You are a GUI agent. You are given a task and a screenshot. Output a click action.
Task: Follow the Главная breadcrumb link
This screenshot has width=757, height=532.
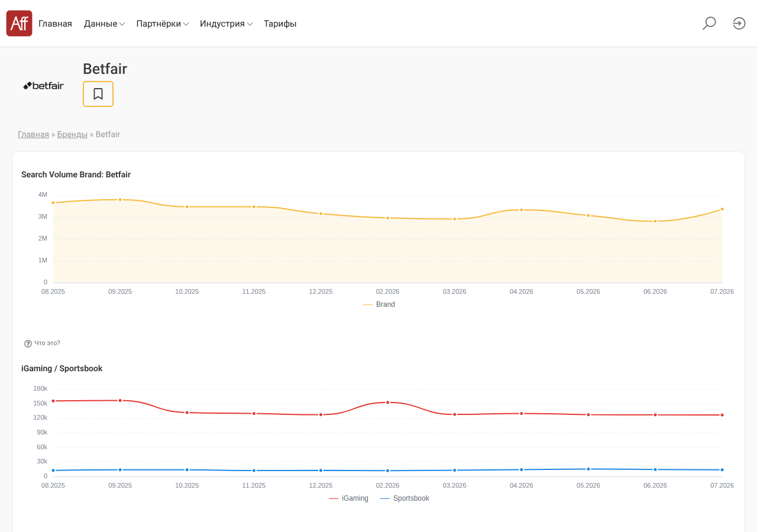point(33,135)
